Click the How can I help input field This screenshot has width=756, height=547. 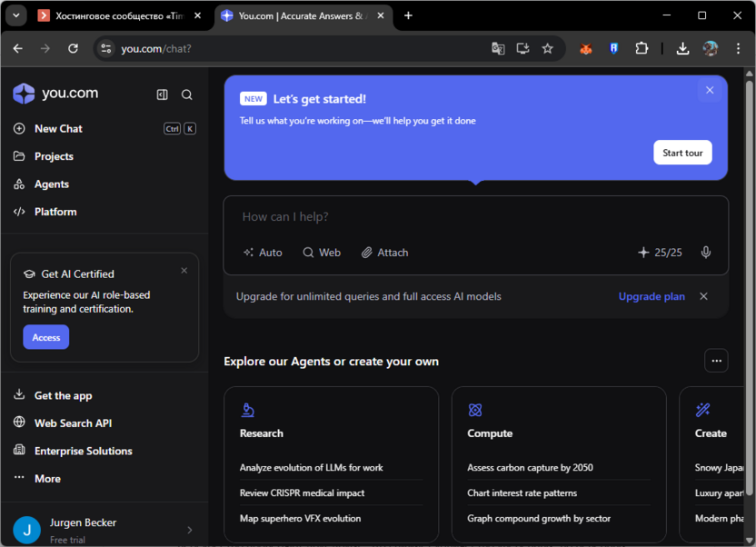(476, 217)
